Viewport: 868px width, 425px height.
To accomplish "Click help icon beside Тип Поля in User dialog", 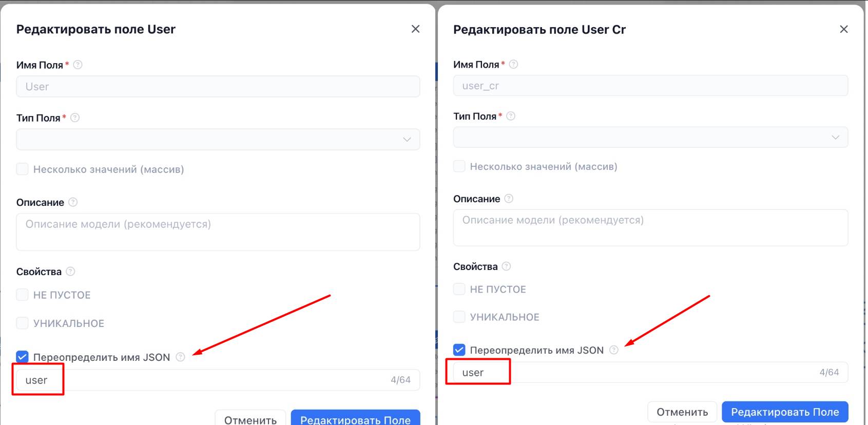I will (75, 118).
